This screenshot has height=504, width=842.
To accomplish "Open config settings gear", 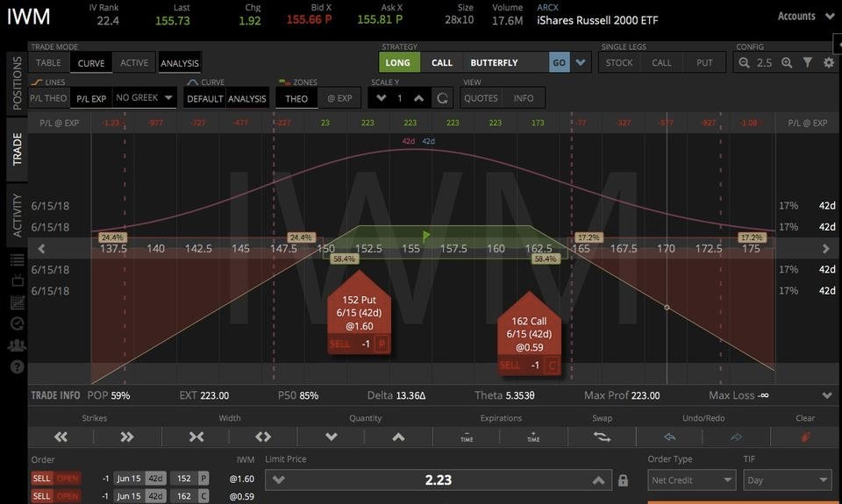I will click(829, 63).
